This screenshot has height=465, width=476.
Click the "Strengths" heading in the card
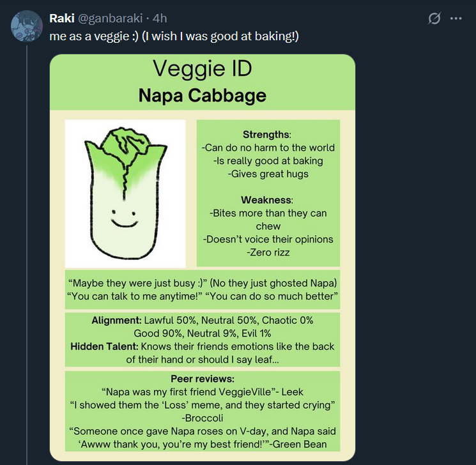point(266,134)
